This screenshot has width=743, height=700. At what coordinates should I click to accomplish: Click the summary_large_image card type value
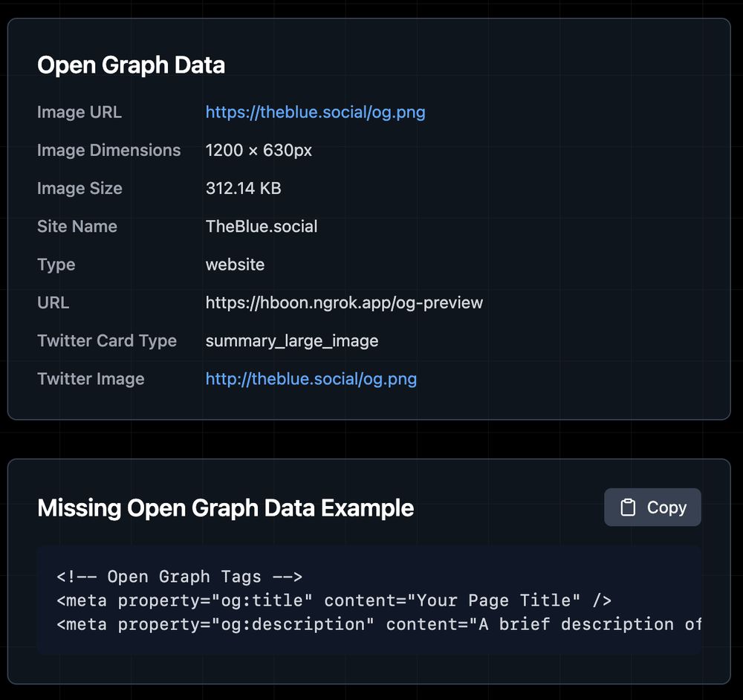pos(291,341)
